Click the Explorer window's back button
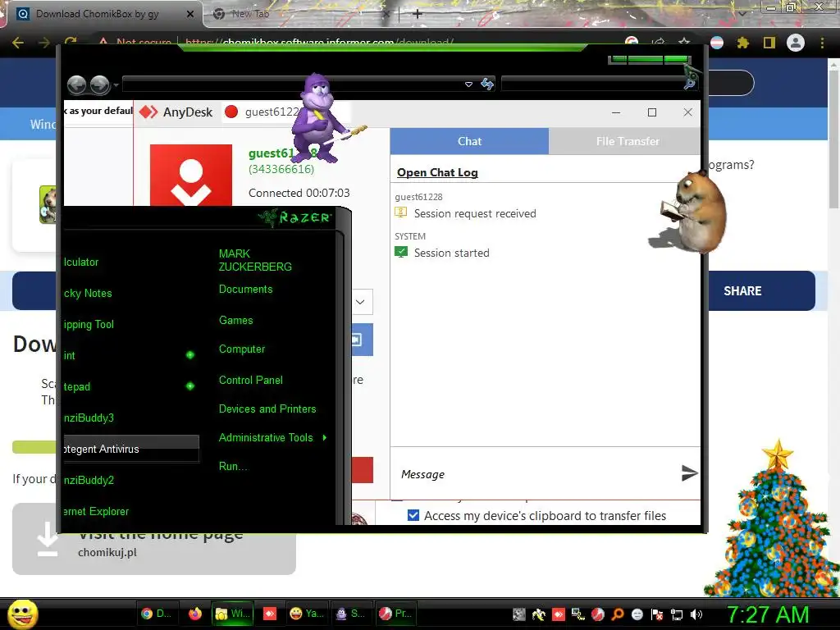This screenshot has width=840, height=630. 76,84
